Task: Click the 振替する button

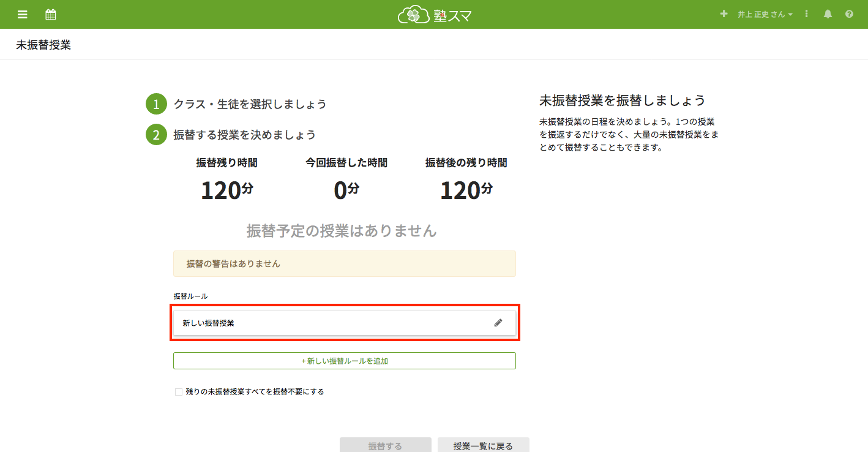Action: point(386,445)
